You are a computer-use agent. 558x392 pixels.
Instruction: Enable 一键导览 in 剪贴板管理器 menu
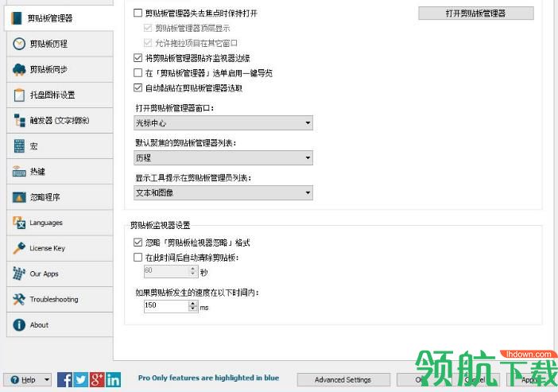138,73
